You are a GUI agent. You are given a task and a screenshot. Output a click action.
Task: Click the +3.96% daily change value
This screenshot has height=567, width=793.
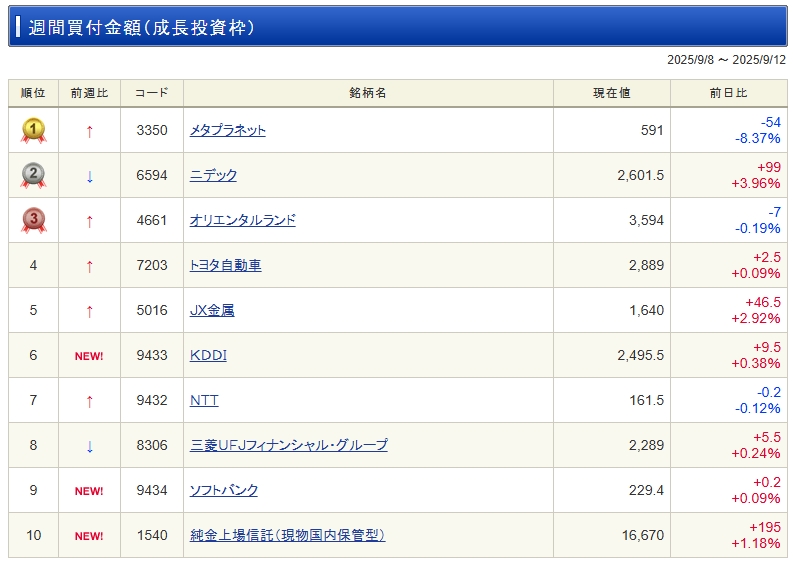tap(756, 184)
